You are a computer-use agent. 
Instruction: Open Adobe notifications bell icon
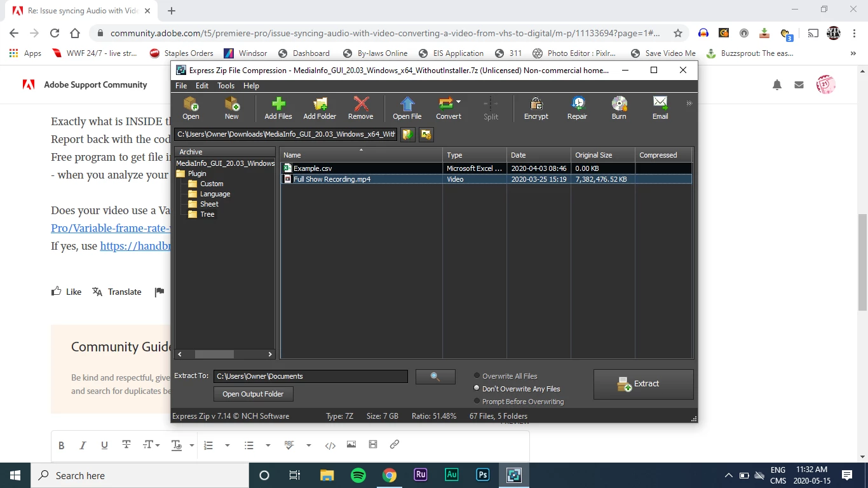777,85
